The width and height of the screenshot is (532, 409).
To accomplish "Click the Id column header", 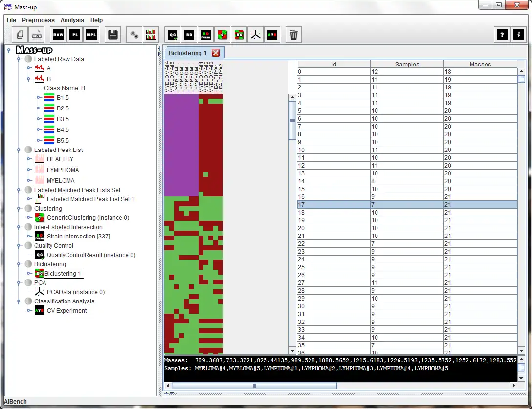I will click(x=333, y=64).
